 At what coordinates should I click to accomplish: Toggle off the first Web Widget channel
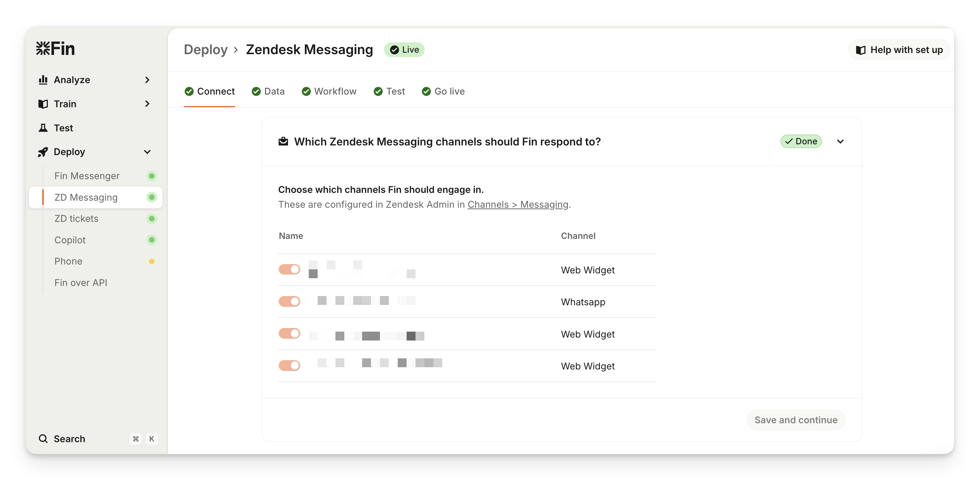point(289,270)
